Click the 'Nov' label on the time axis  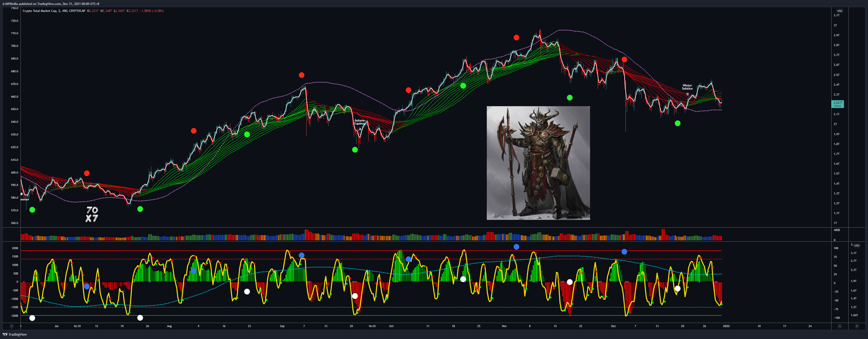click(504, 326)
